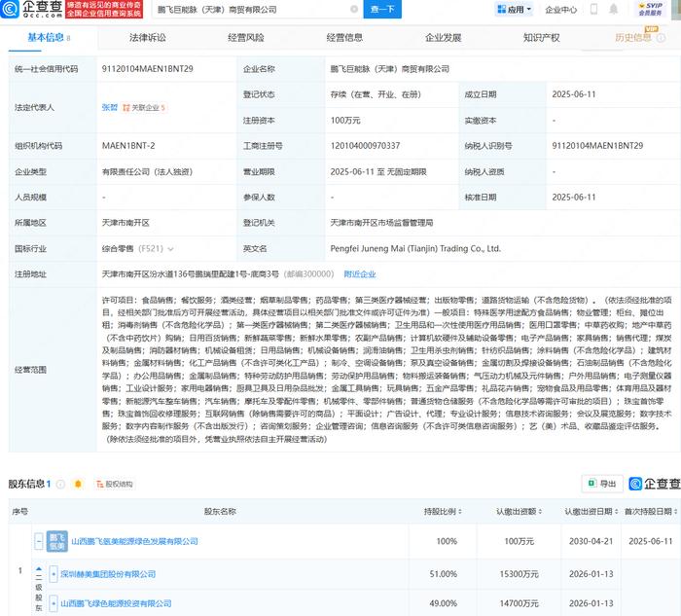Clear the search box with the X icon
Viewport: 681px width, 616px height.
[x=354, y=9]
